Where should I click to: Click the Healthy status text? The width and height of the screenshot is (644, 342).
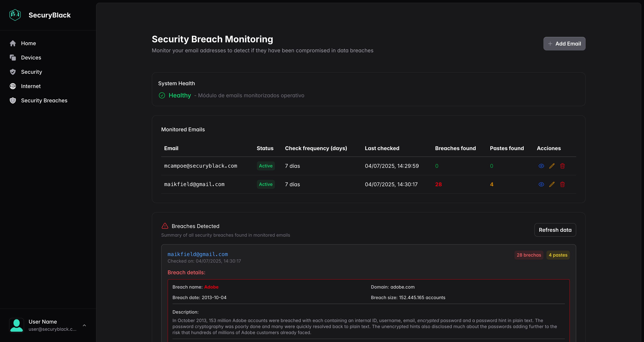[180, 95]
